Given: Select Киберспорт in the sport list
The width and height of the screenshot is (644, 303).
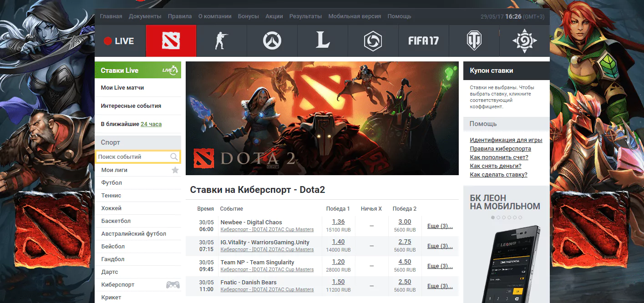Looking at the screenshot, I should point(118,284).
